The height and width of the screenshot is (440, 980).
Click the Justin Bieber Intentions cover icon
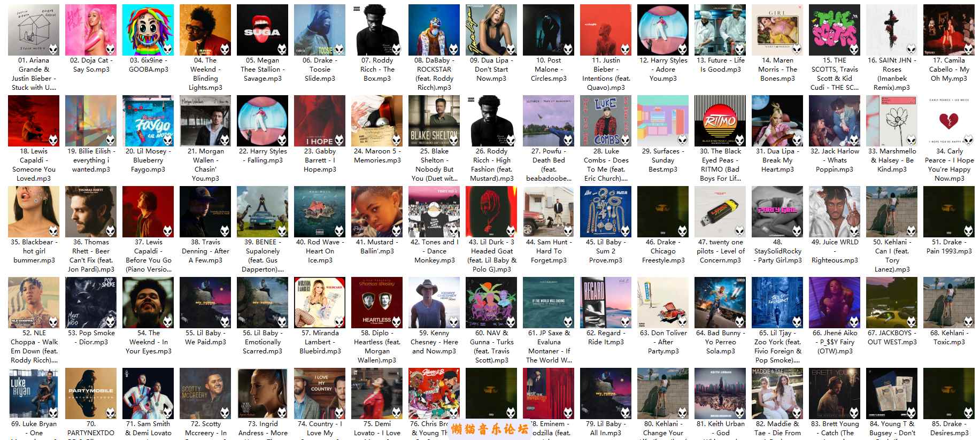(606, 30)
